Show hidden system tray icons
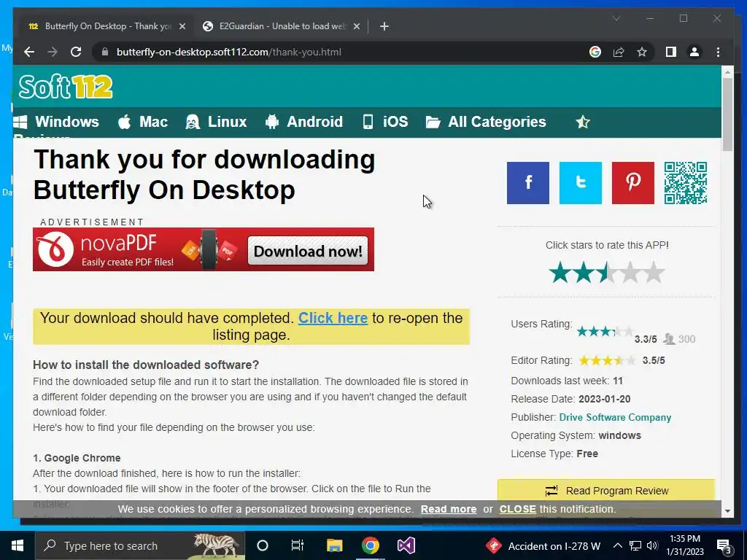Viewport: 747px width, 560px height. (617, 545)
